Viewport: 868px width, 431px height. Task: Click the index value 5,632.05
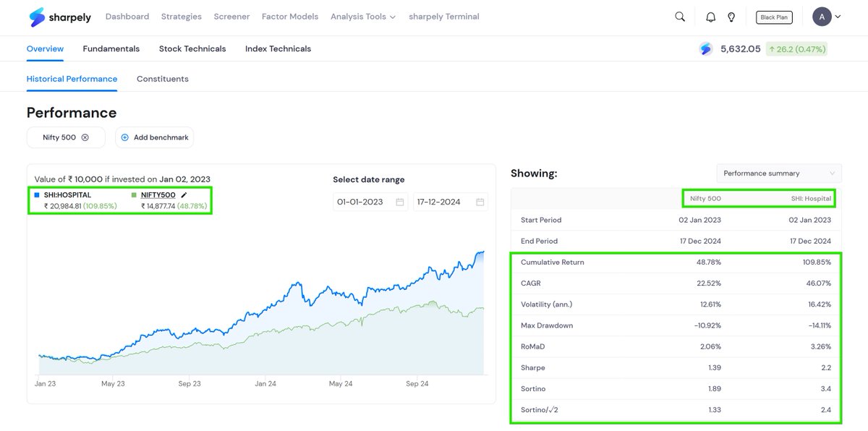[x=741, y=49]
